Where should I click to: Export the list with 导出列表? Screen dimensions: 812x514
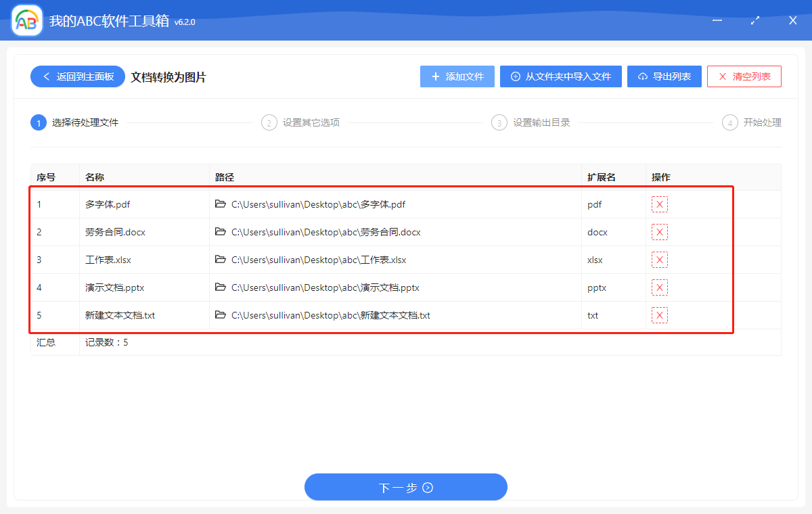click(x=664, y=76)
